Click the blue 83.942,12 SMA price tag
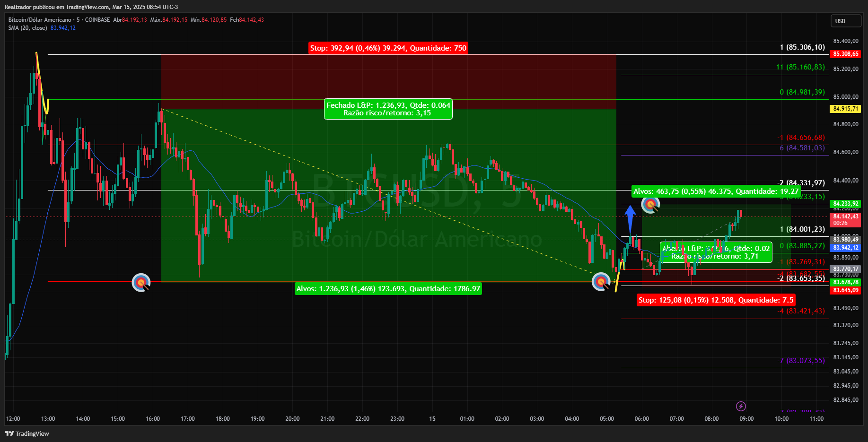The height and width of the screenshot is (442, 868). 846,248
